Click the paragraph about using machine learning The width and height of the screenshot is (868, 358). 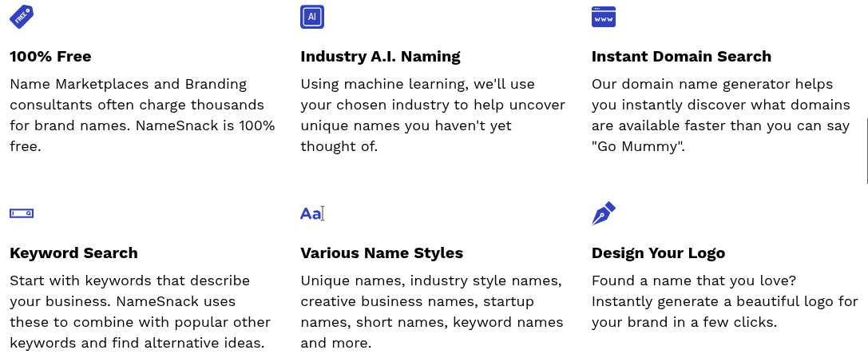point(433,115)
